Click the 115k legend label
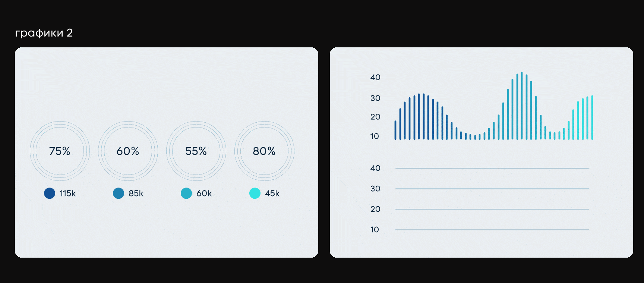This screenshot has height=283, width=644. (x=68, y=194)
